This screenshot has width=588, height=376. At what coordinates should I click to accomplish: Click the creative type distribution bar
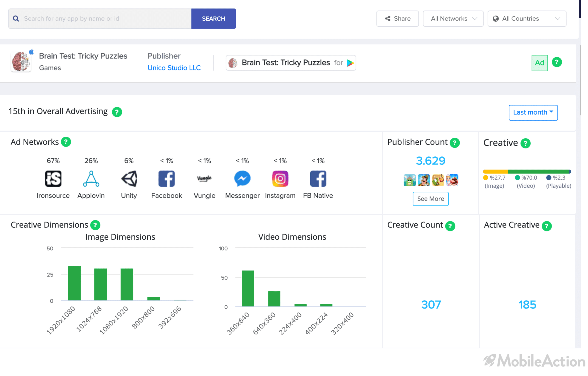527,172
